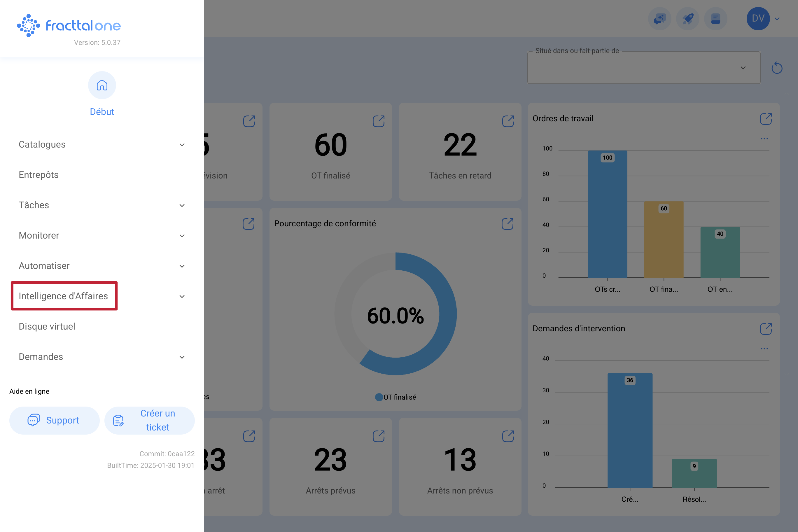Open the Catalogues menu item
The height and width of the screenshot is (532, 798).
42,145
